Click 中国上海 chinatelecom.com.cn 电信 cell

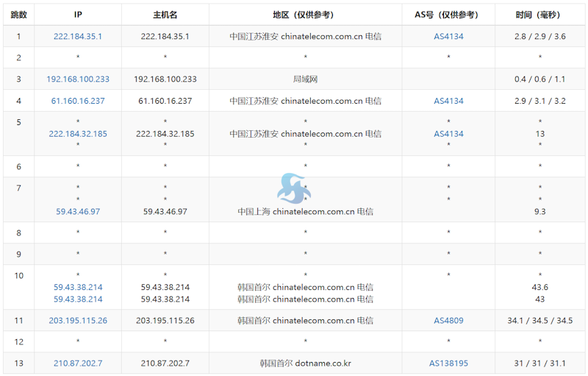click(x=305, y=212)
